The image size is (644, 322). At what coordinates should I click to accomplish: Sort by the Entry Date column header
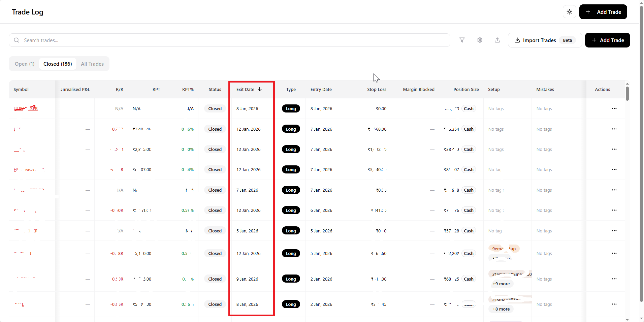(321, 89)
